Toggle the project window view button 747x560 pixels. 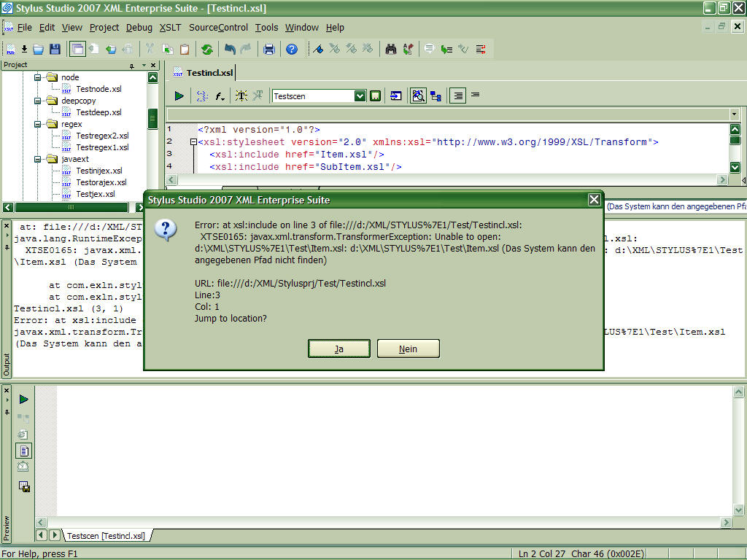pyautogui.click(x=77, y=50)
